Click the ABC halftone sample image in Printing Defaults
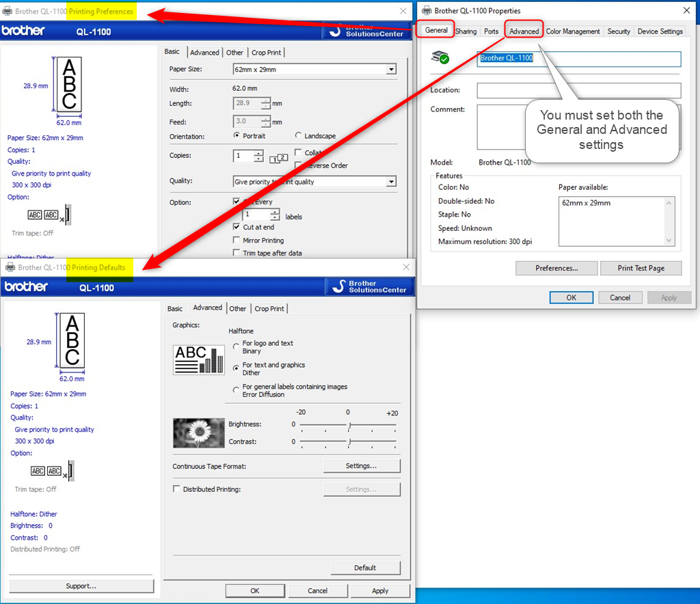Viewport: 700px width, 604px height. [199, 359]
